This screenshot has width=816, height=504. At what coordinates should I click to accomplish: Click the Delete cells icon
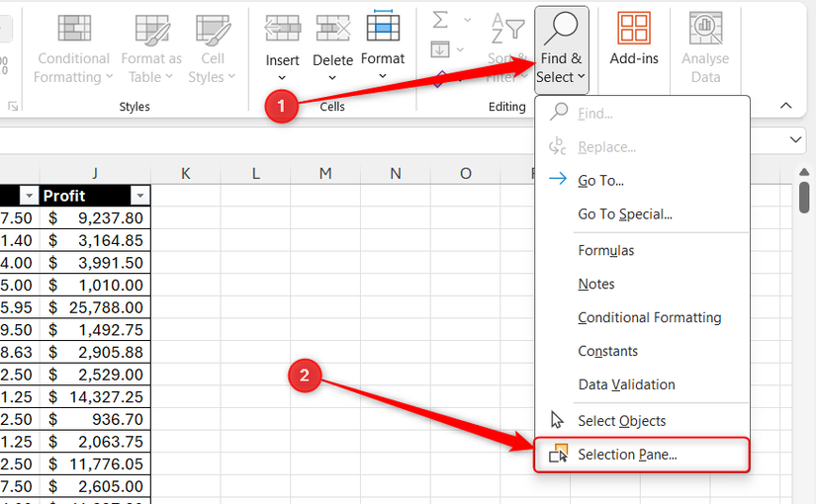(333, 28)
